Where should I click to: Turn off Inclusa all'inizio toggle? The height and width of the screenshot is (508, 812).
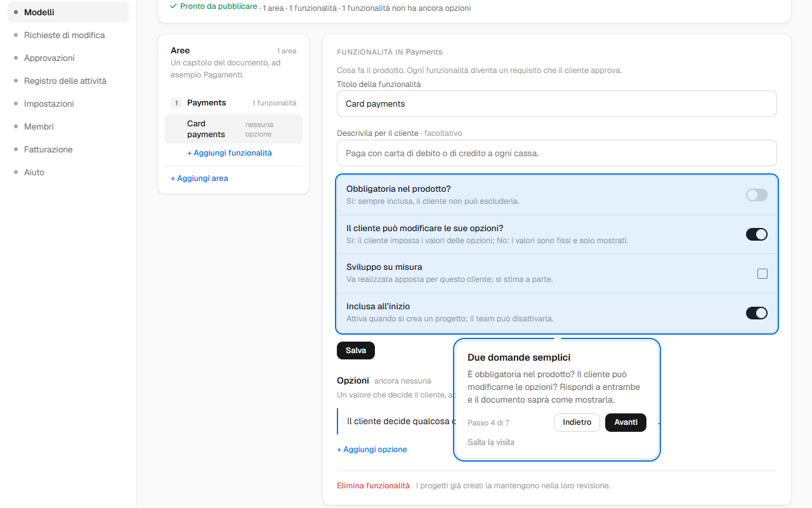[756, 313]
